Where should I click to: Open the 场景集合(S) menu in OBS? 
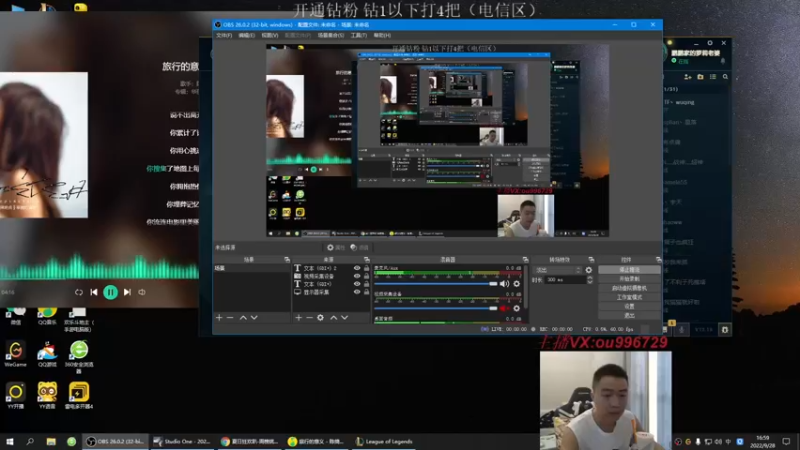coord(331,35)
